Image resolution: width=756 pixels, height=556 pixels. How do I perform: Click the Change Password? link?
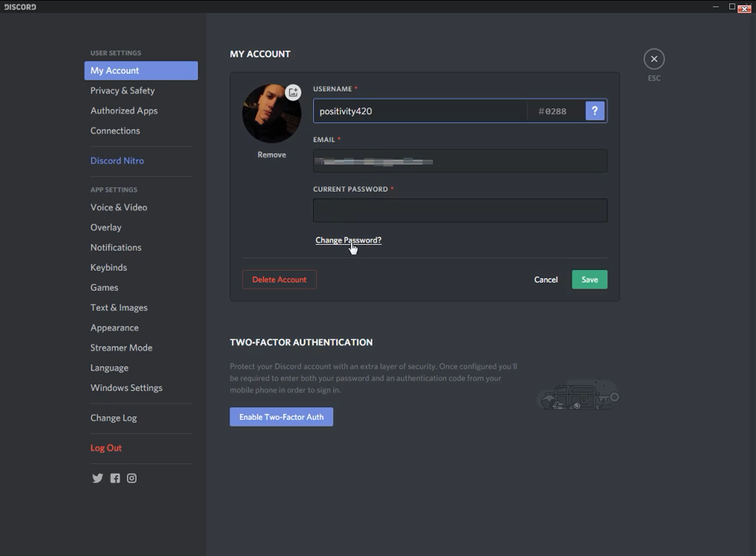click(348, 240)
